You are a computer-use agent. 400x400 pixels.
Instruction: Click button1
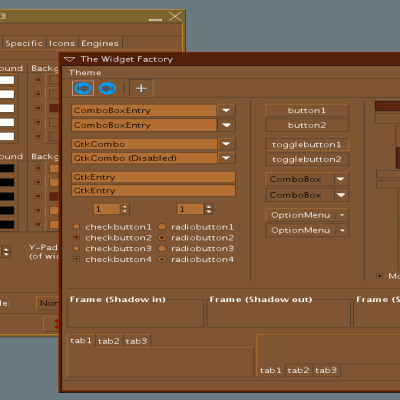pyautogui.click(x=307, y=110)
